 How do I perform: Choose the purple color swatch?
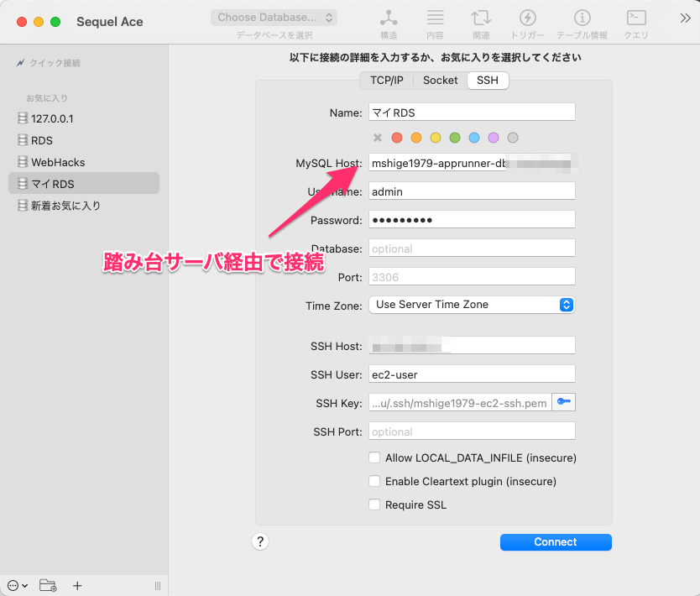point(494,138)
